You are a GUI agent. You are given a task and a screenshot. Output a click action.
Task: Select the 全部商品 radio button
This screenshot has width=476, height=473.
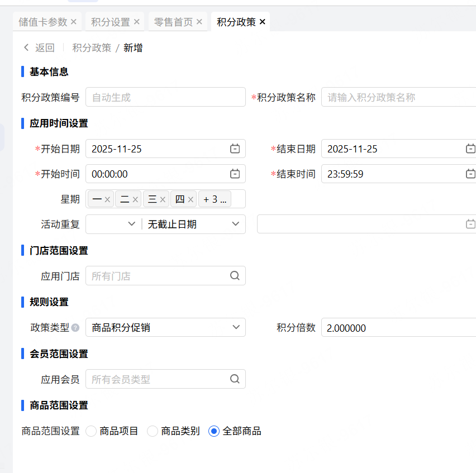point(214,431)
